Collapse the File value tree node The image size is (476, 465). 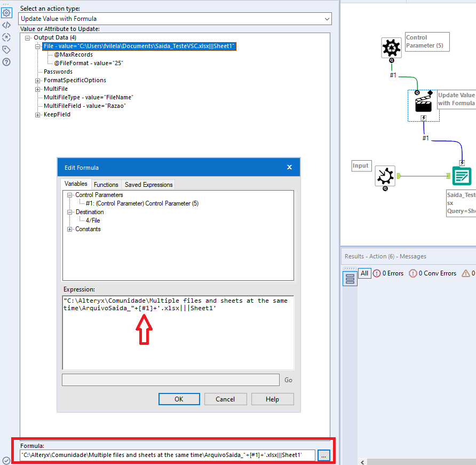point(37,46)
